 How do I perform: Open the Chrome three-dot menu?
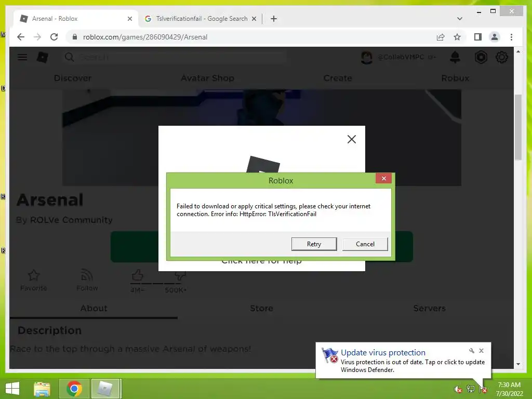pyautogui.click(x=511, y=37)
